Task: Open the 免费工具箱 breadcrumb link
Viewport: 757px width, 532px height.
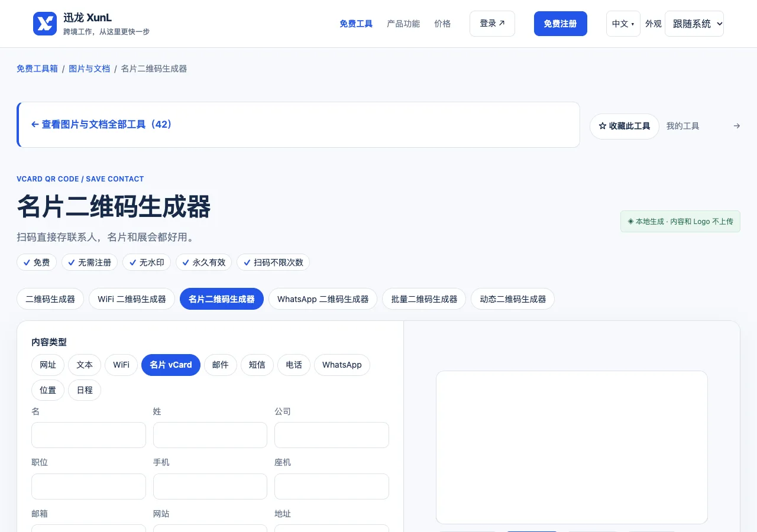Action: (37, 69)
